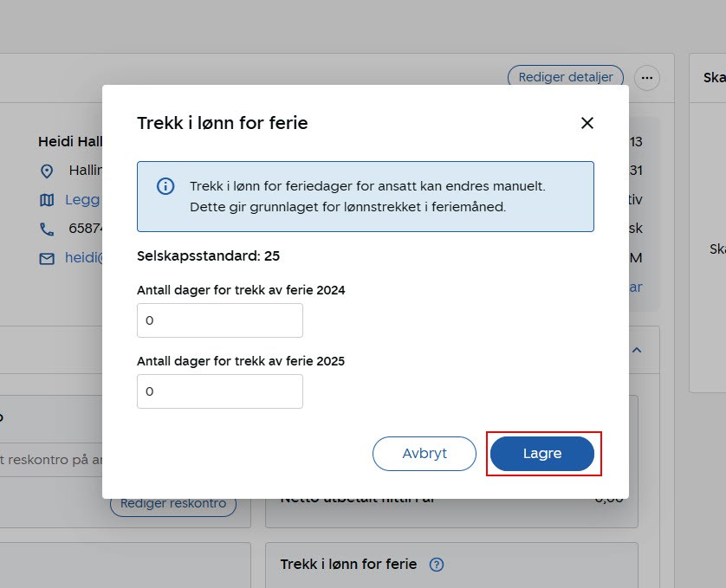Click the reskontro text field
This screenshot has width=726, height=588.
click(x=52, y=460)
